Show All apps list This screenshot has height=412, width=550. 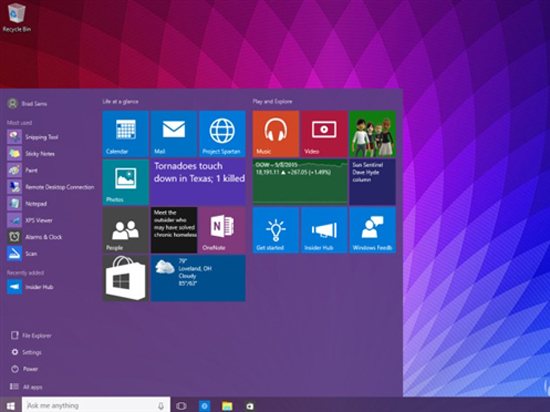26,387
